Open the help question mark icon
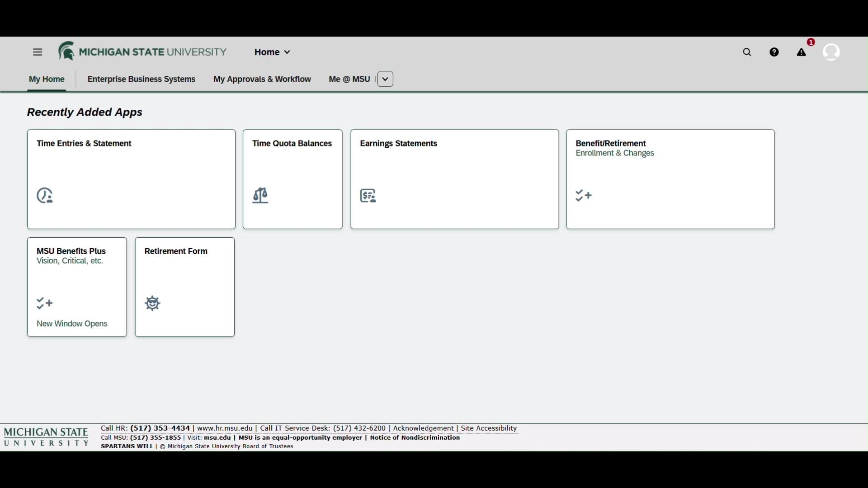Viewport: 868px width, 488px height. (774, 52)
